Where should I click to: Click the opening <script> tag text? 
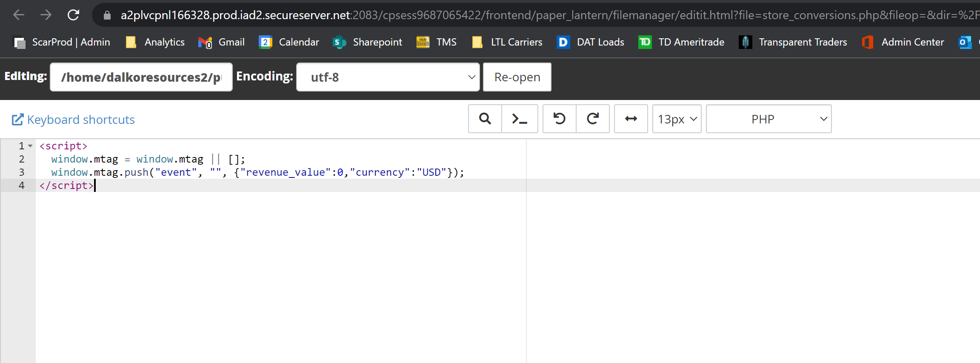click(x=63, y=146)
